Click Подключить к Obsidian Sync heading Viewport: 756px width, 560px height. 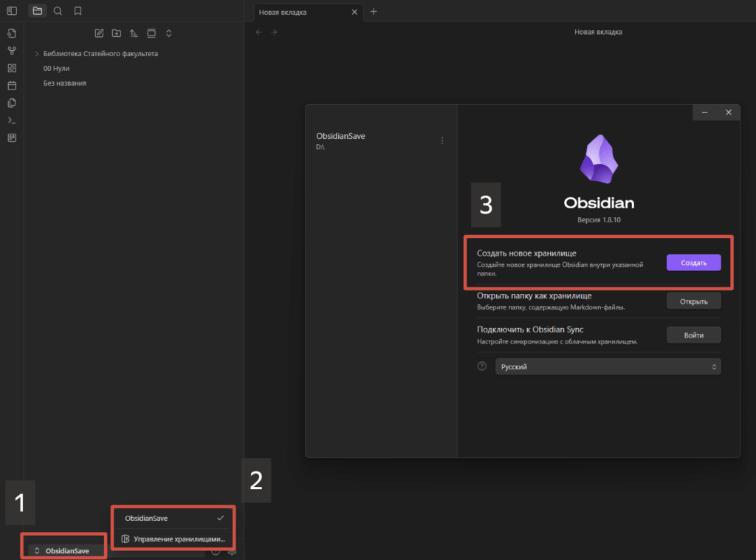(530, 329)
